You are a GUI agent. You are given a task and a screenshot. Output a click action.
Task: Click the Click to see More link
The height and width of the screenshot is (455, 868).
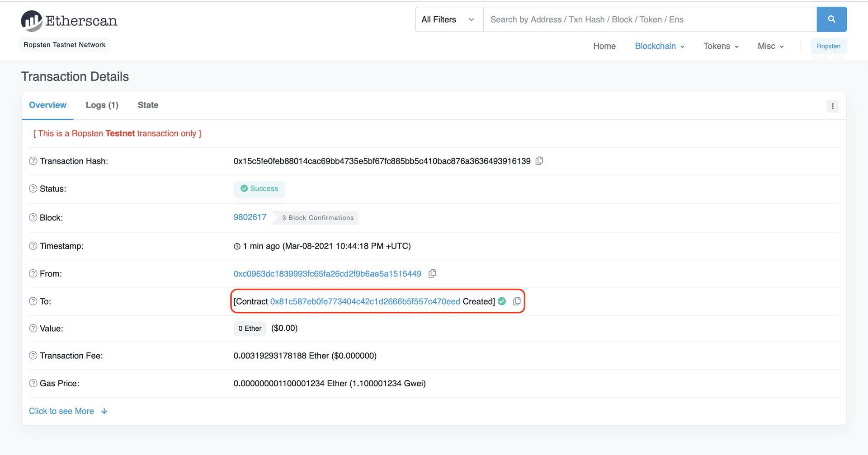pos(61,411)
